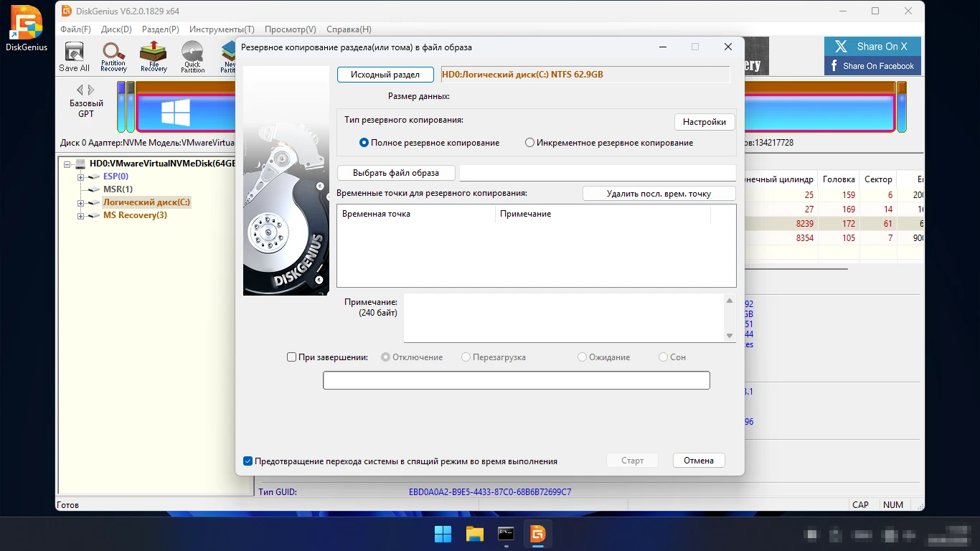Choose the Ожидание radio option
980x551 pixels.
[x=583, y=357]
